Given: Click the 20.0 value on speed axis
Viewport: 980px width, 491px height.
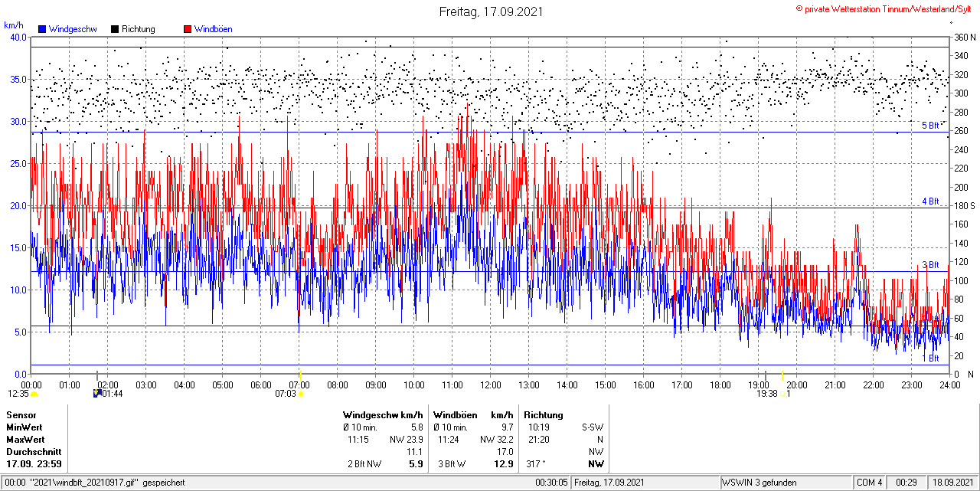Looking at the screenshot, I should [18, 206].
